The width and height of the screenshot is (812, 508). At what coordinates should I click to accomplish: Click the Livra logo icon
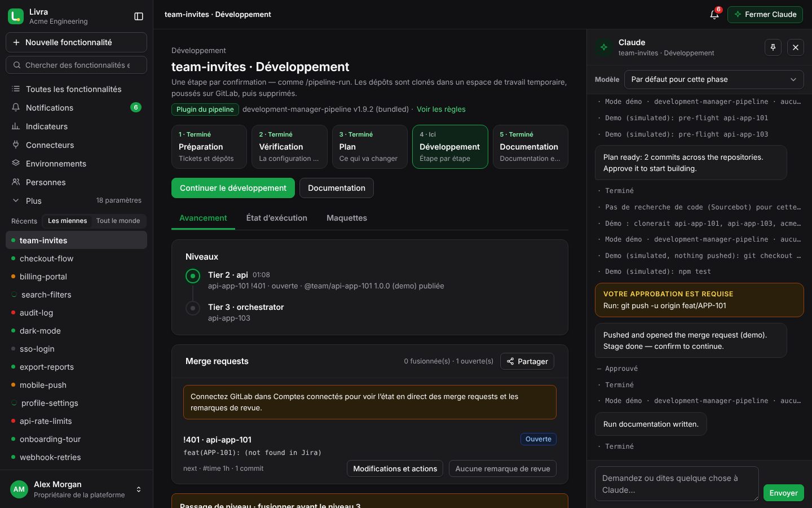pyautogui.click(x=16, y=16)
